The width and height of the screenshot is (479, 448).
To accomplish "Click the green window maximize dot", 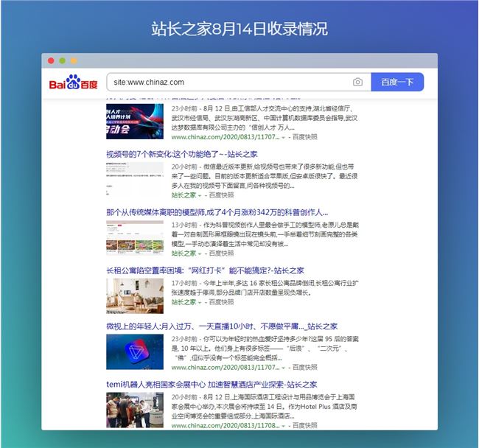I will (x=73, y=60).
